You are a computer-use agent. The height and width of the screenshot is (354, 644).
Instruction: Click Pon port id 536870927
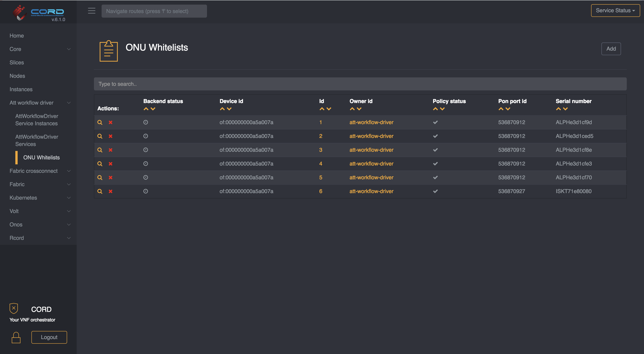click(x=512, y=191)
